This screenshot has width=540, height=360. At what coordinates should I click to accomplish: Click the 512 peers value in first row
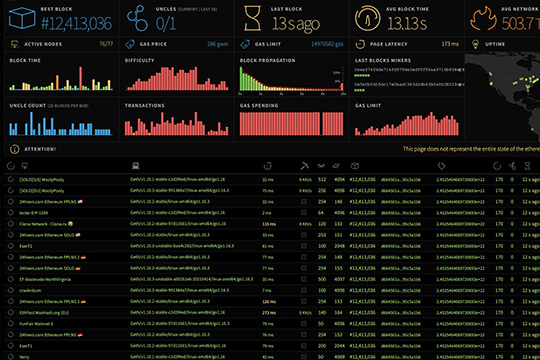[x=322, y=179]
